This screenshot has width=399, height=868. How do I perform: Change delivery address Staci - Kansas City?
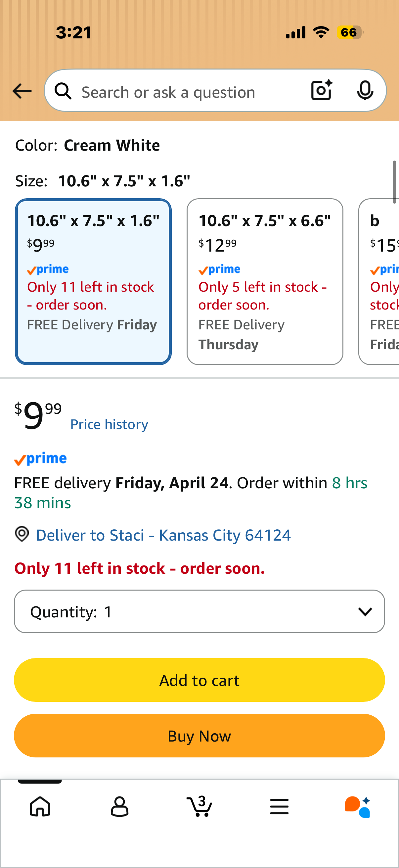click(x=163, y=535)
